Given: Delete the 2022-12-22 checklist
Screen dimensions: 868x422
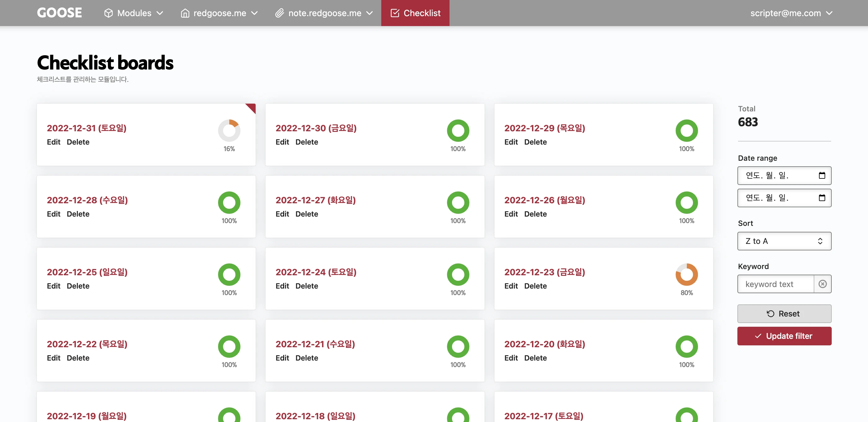Looking at the screenshot, I should (78, 358).
